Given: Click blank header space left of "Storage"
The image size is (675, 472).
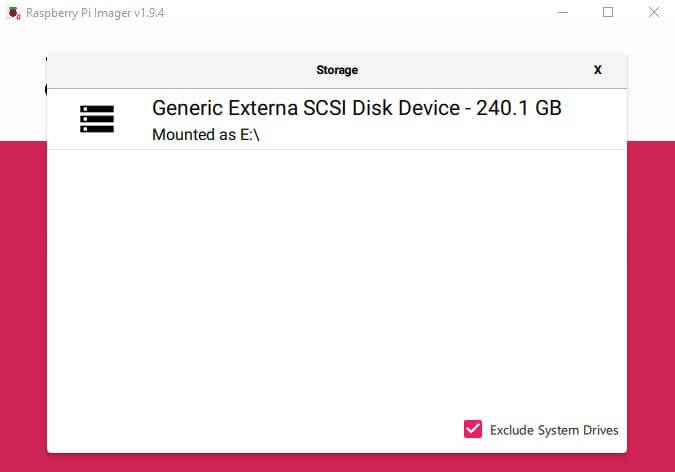Looking at the screenshot, I should coord(180,70).
